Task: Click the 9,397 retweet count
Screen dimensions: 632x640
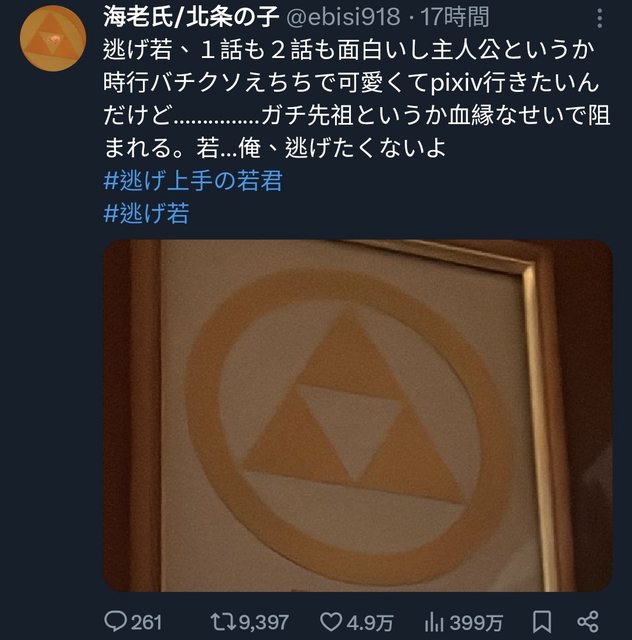Action: (x=264, y=622)
